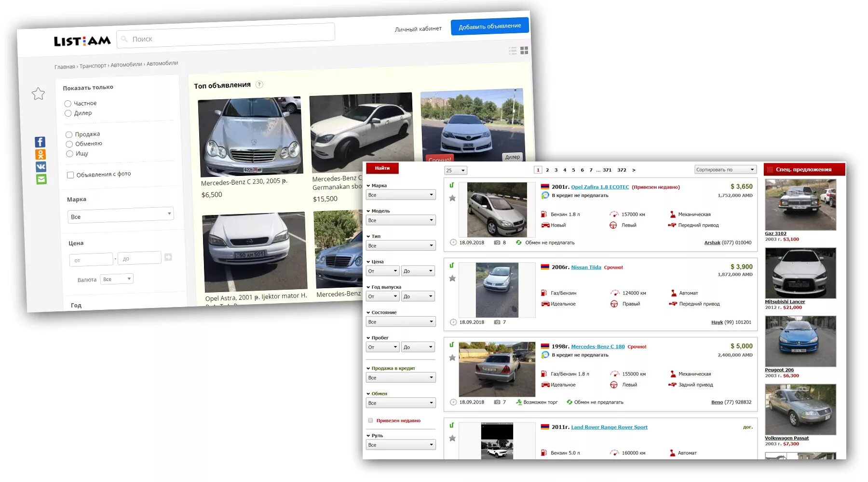This screenshot has height=482, width=868.
Task: Open the Mercedes-Benz C 230 top ad photo
Action: point(251,137)
